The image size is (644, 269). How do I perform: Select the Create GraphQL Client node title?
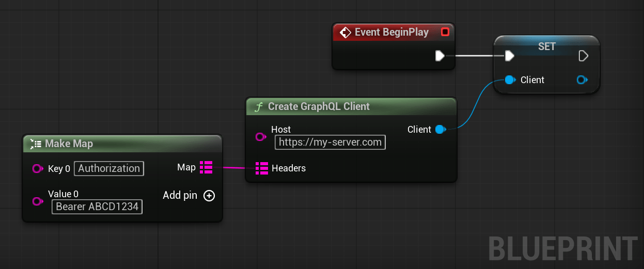point(319,106)
